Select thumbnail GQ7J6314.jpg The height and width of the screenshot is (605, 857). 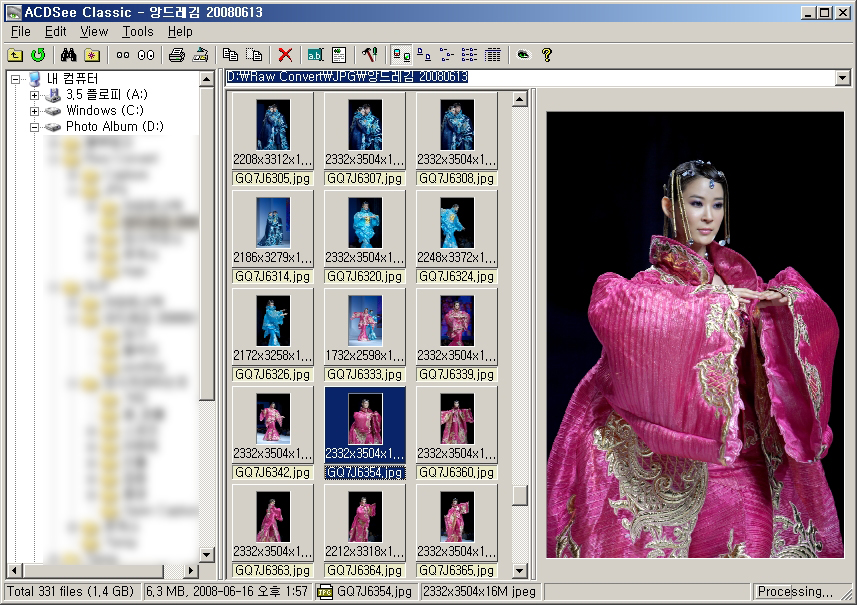[273, 237]
